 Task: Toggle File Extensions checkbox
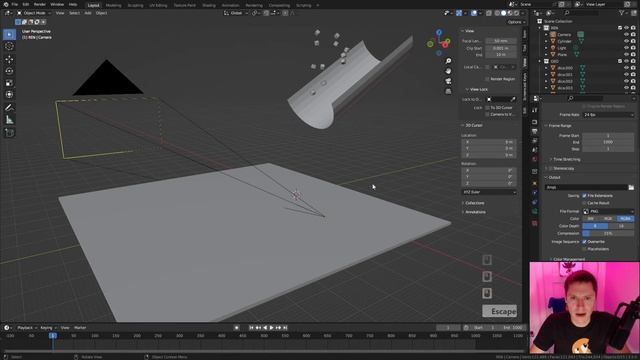[584, 196]
